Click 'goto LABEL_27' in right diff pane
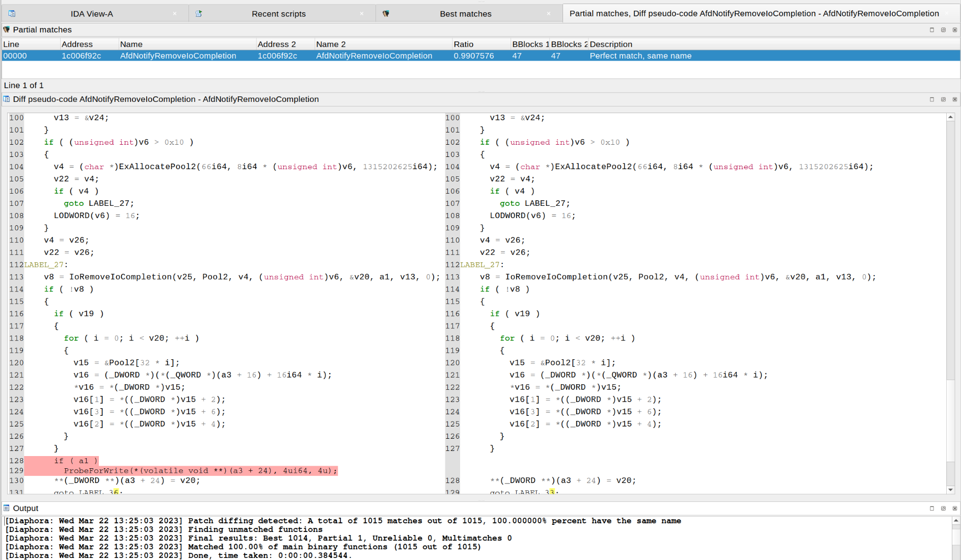Image resolution: width=961 pixels, height=560 pixels. 535,203
